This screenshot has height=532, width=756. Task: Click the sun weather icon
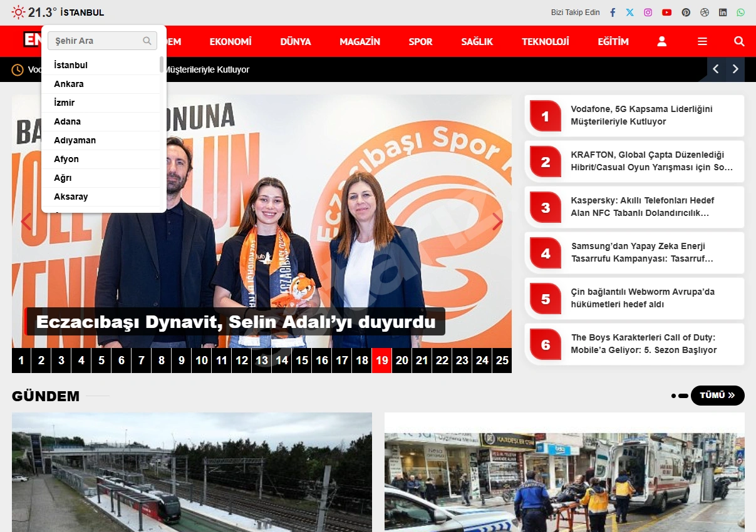[19, 12]
